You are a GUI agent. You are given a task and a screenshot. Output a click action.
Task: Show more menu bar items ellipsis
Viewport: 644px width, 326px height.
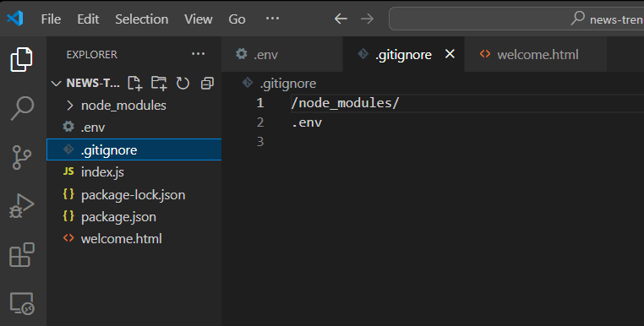pos(272,18)
